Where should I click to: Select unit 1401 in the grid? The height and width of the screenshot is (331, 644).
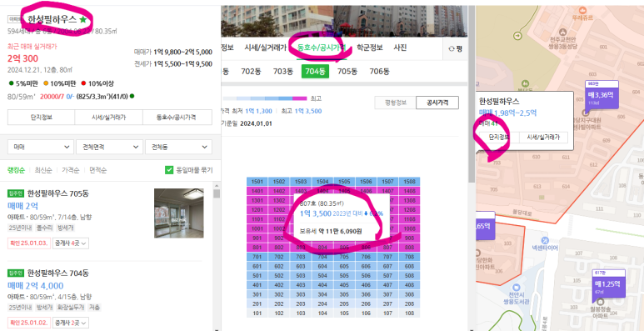click(x=257, y=191)
